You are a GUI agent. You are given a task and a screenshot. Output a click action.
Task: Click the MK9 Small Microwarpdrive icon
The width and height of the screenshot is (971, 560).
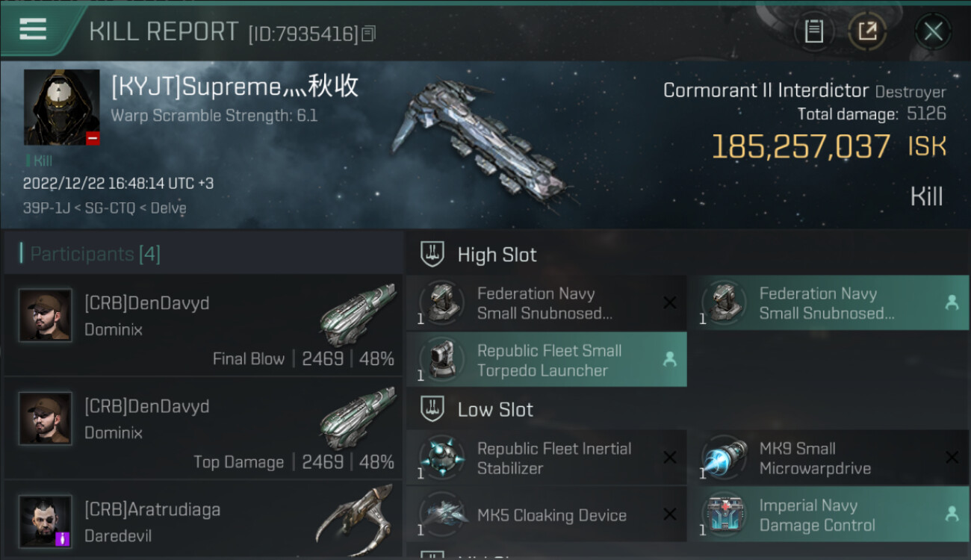point(725,458)
